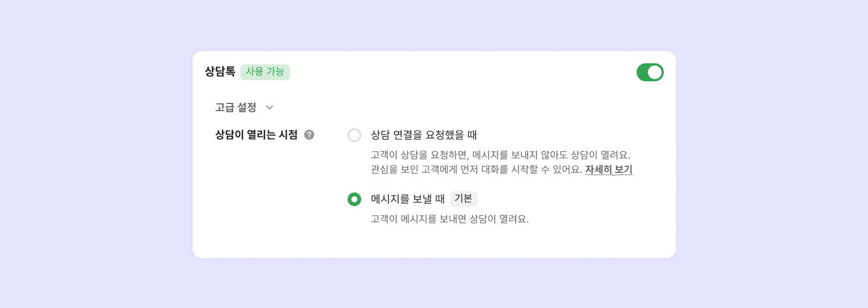Click the 고급 설정 section header text
This screenshot has width=868, height=308.
point(236,107)
